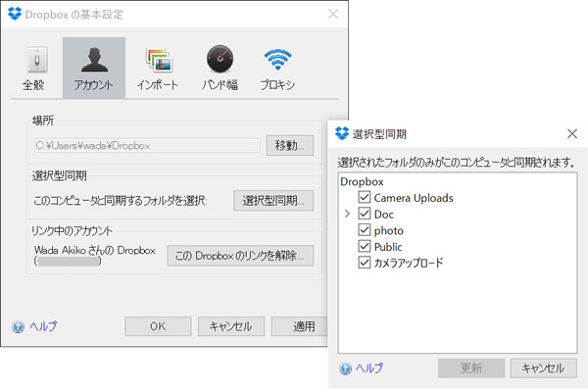Click the 移動... button
This screenshot has width=588, height=389.
point(289,145)
